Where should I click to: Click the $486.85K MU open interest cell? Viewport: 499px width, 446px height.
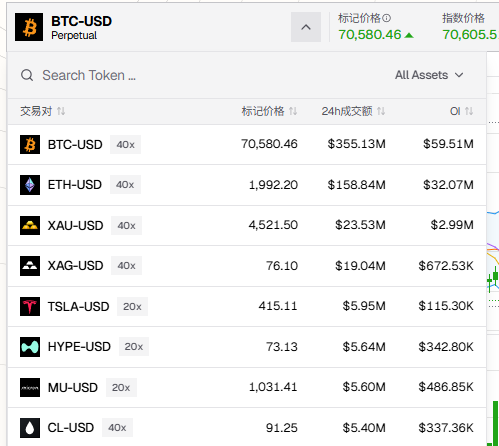(446, 387)
